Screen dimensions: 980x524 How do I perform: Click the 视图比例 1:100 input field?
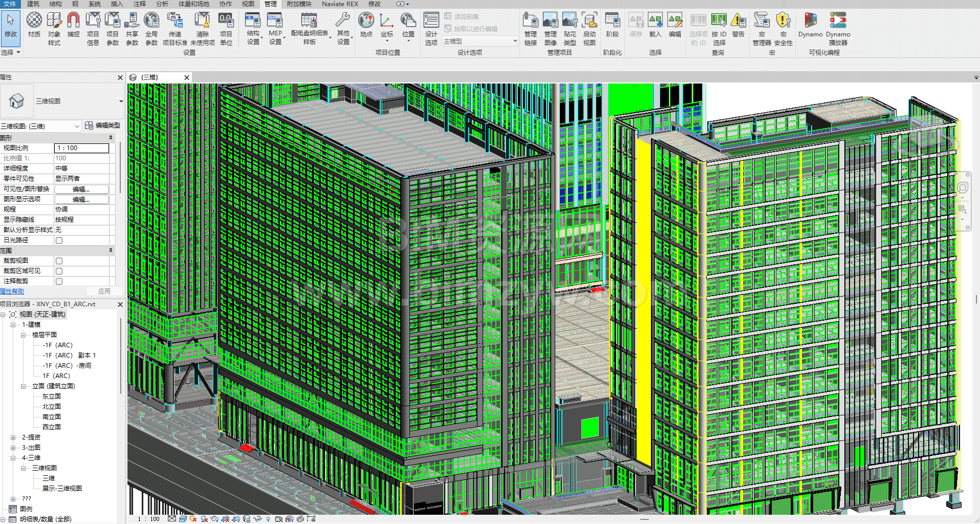click(81, 148)
